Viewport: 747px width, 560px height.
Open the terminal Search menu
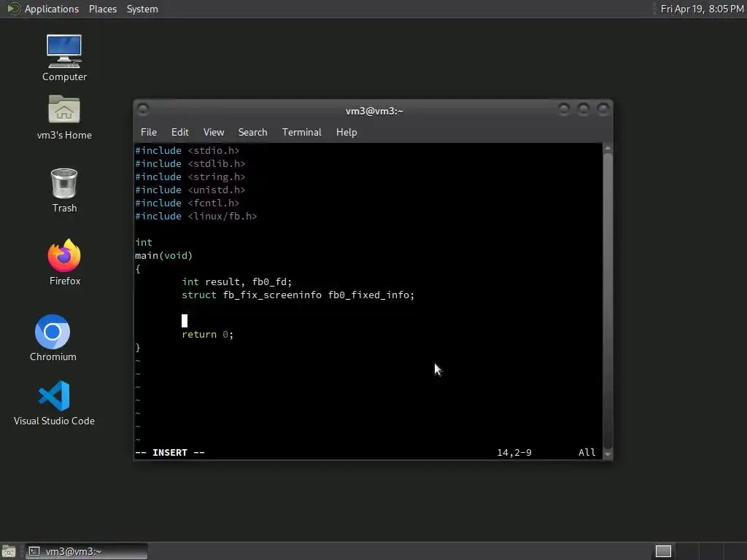pos(252,133)
